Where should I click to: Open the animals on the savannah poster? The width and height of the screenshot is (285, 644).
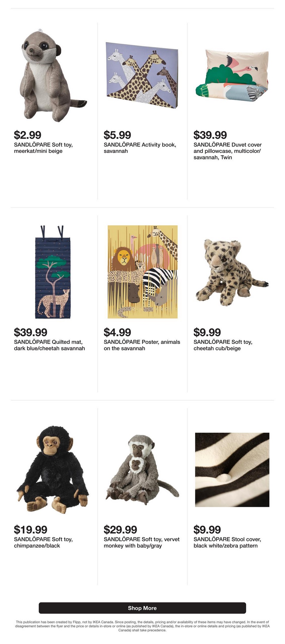pos(142,272)
